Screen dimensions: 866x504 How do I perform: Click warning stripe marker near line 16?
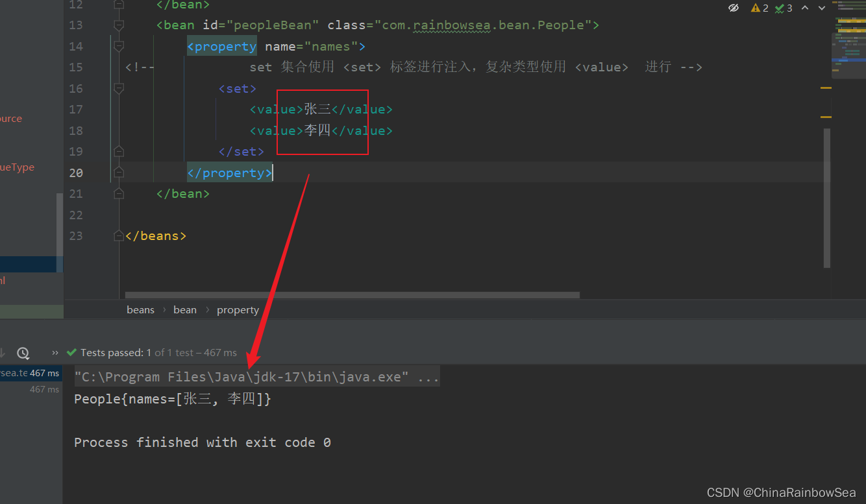coord(826,88)
